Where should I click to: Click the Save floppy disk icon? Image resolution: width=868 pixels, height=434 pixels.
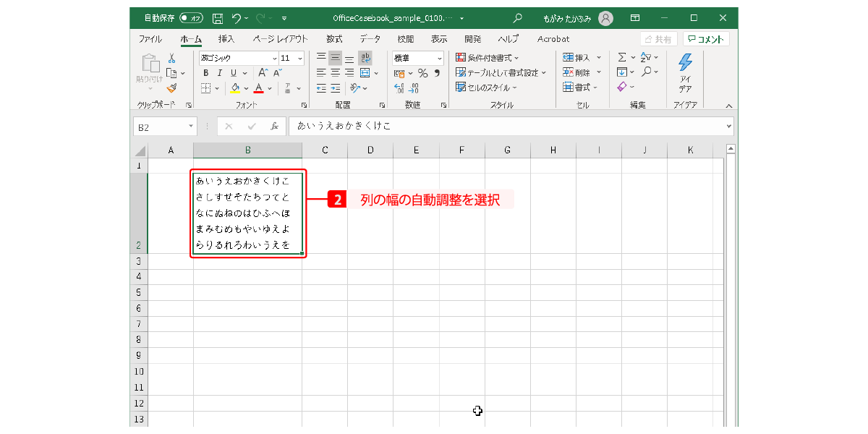pyautogui.click(x=217, y=18)
